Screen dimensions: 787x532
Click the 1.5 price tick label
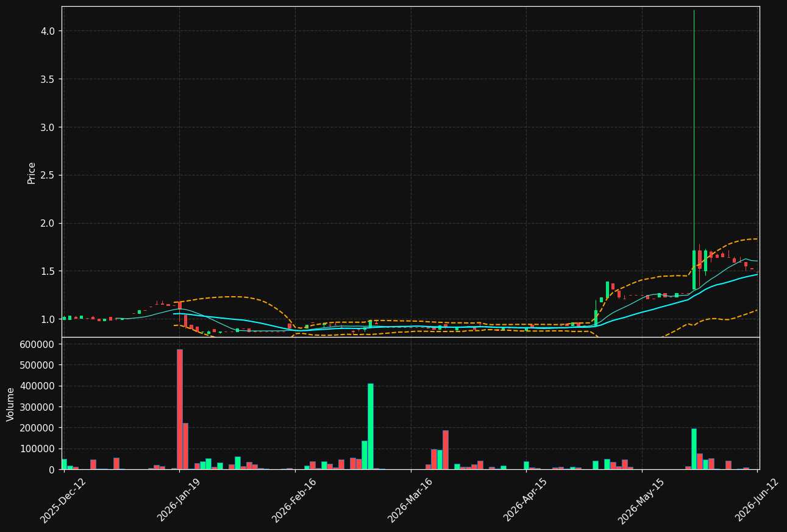48,271
